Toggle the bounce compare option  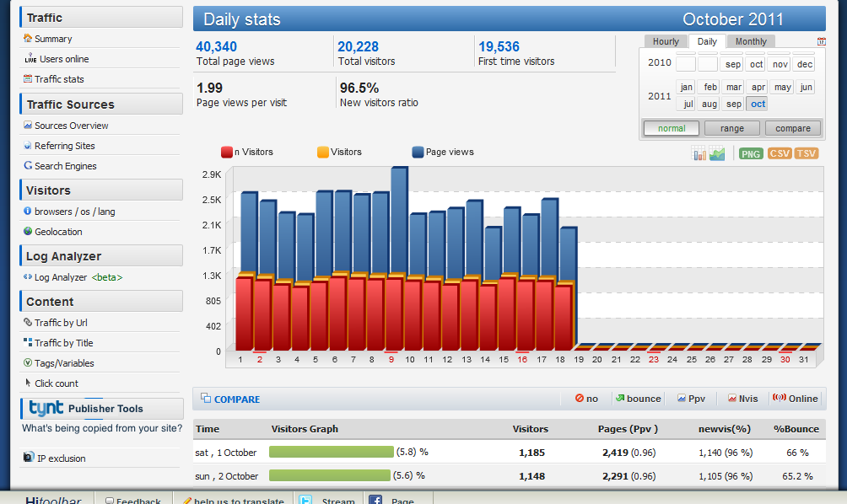(638, 399)
